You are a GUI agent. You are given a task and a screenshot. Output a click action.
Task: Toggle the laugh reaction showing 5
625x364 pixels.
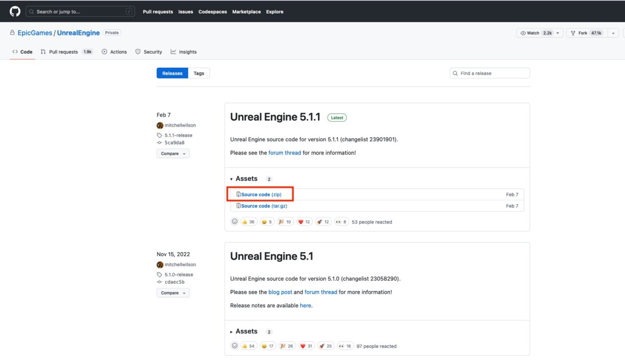pos(267,222)
